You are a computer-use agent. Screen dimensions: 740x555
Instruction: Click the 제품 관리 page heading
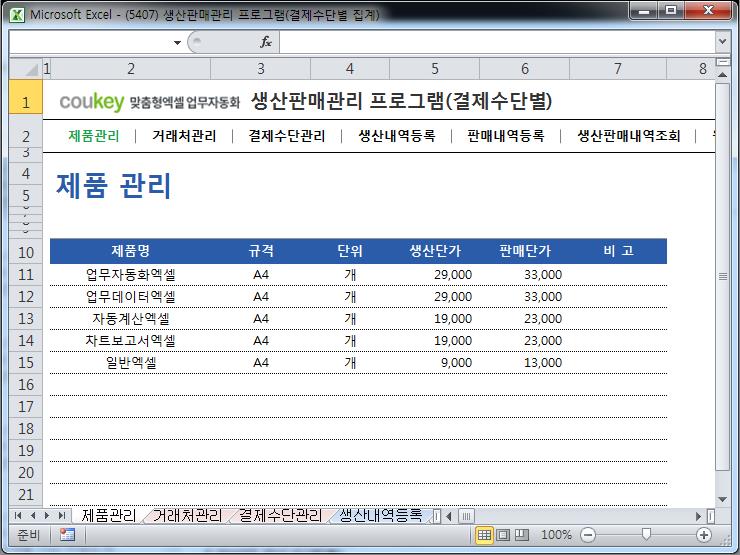click(x=113, y=185)
